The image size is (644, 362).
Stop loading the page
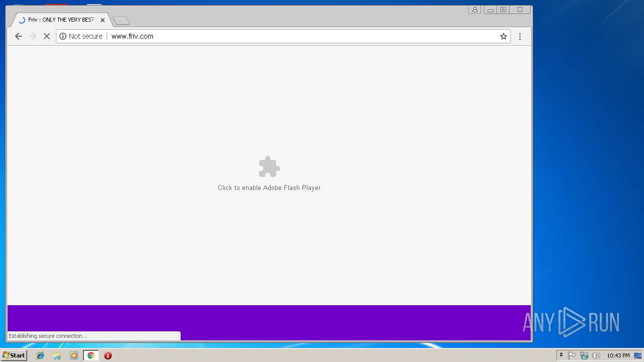(47, 36)
